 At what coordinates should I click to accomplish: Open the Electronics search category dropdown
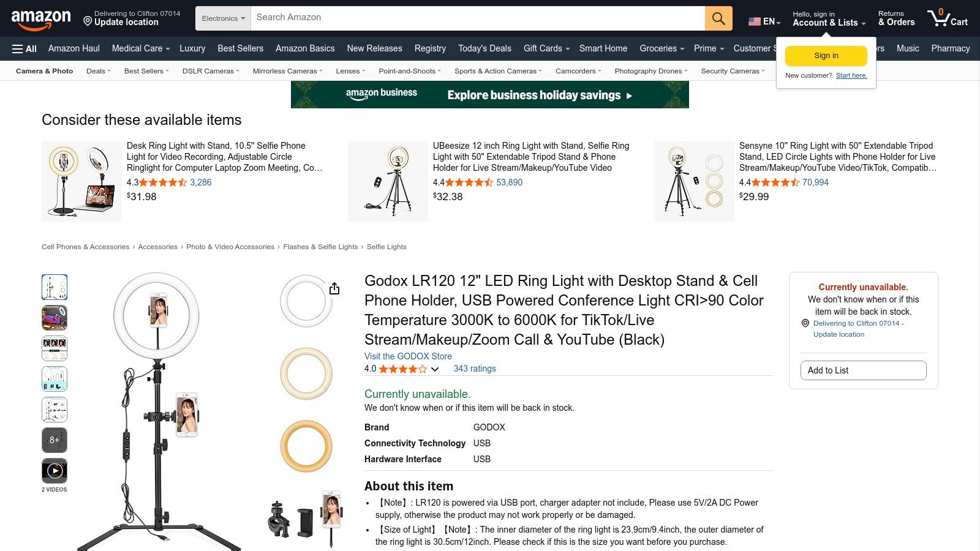[222, 18]
